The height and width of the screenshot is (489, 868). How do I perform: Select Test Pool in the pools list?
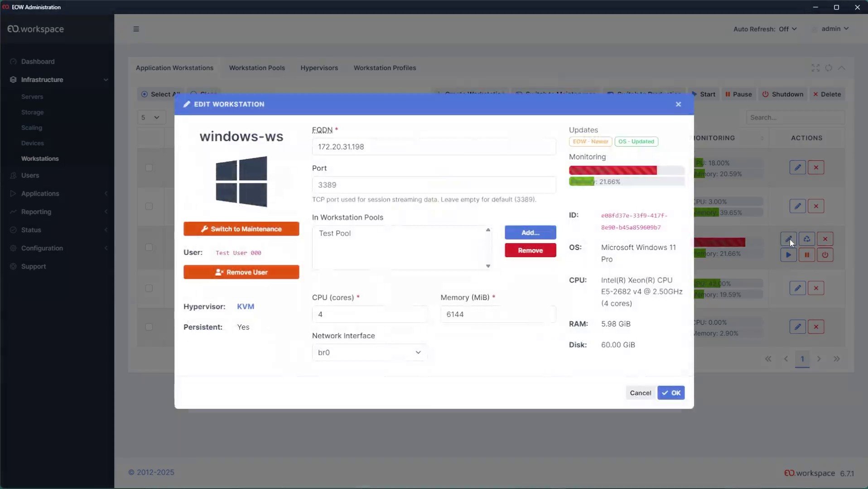(x=335, y=233)
